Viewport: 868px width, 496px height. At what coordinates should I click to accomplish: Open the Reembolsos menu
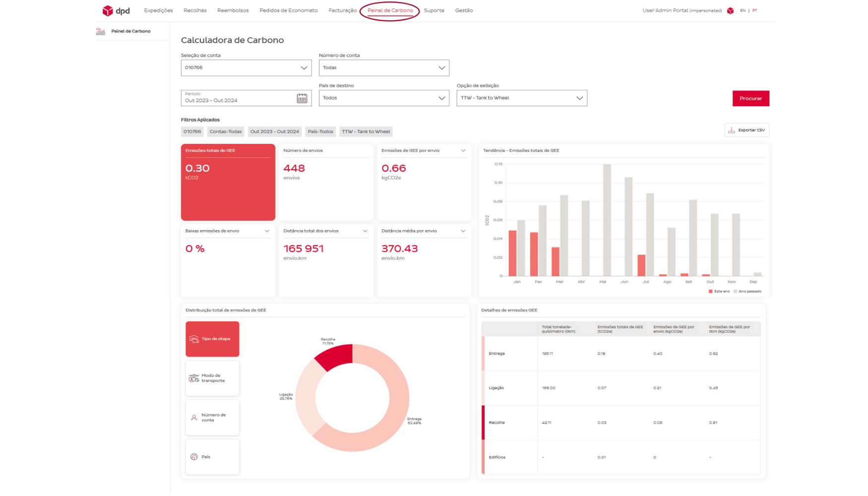click(x=233, y=10)
